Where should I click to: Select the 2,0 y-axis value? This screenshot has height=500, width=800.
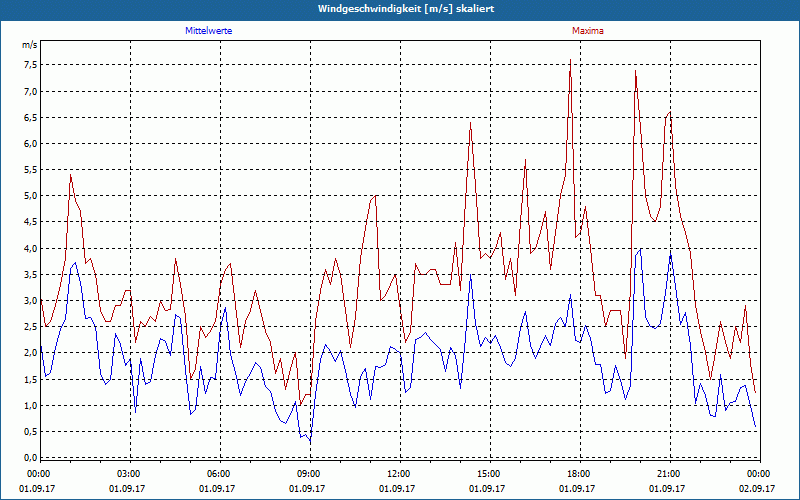click(x=30, y=353)
